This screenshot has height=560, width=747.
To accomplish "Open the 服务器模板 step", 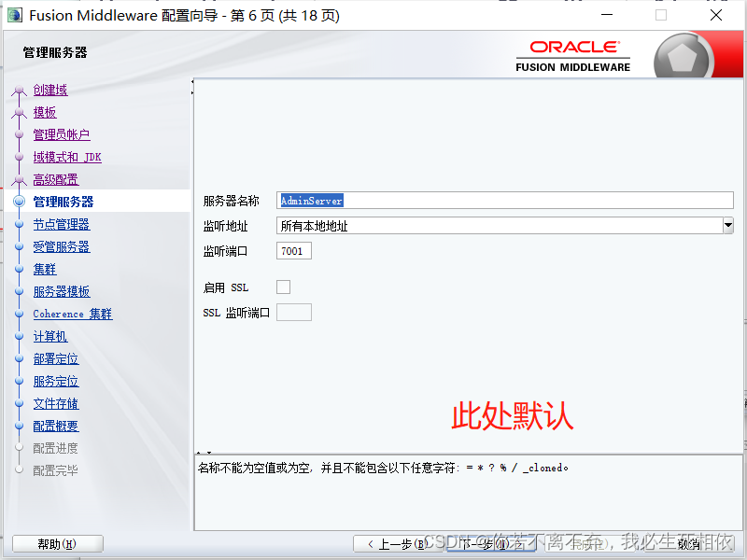I will [62, 291].
